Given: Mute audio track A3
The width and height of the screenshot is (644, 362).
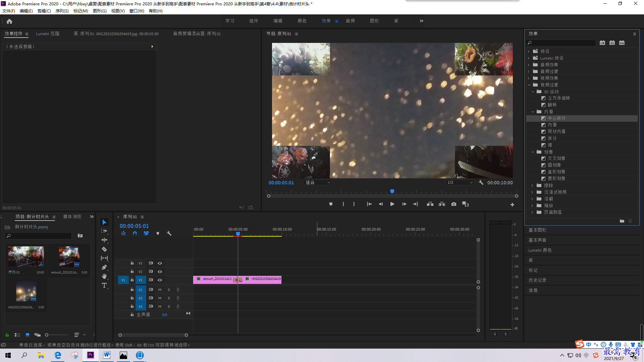Looking at the screenshot, I should [x=160, y=307].
